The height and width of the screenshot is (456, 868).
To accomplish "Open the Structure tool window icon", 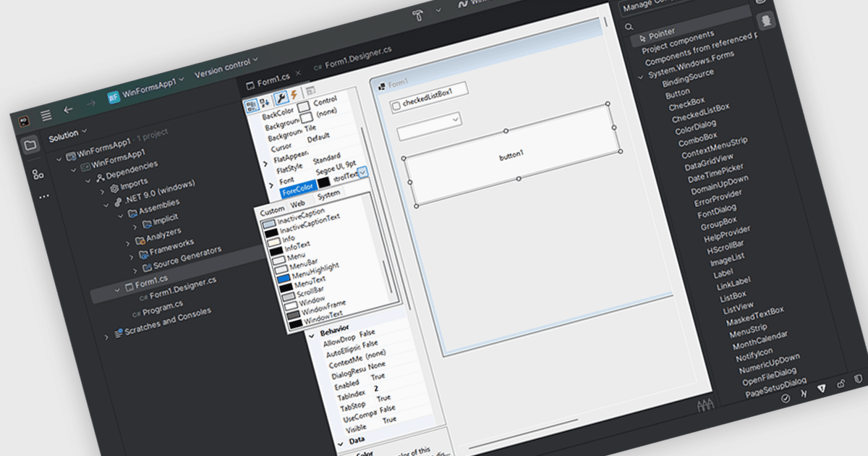I will coord(38,174).
